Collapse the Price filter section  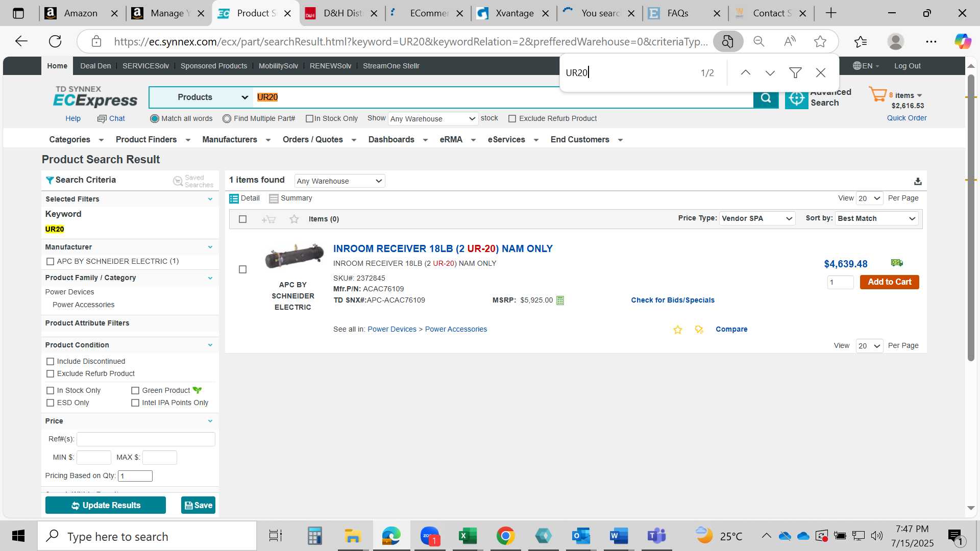(210, 421)
